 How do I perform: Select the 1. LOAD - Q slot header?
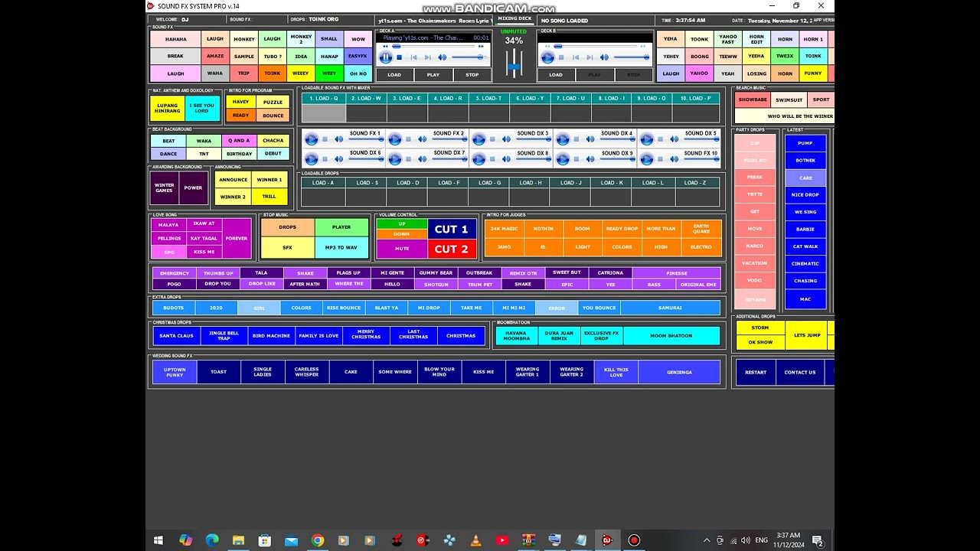pos(324,98)
